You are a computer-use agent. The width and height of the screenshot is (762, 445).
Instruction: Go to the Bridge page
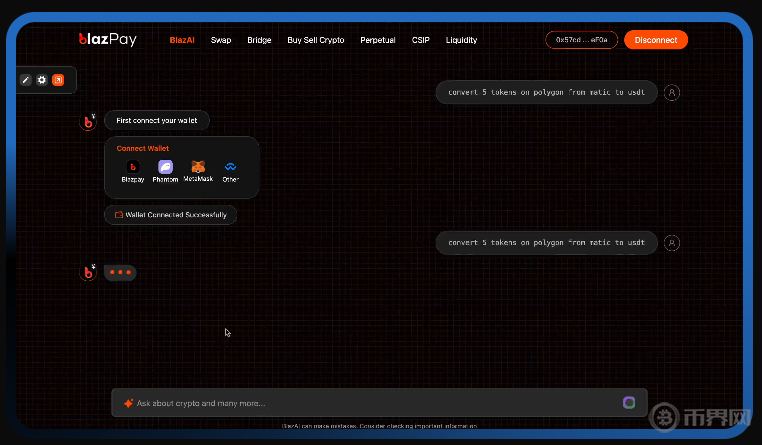click(x=259, y=40)
